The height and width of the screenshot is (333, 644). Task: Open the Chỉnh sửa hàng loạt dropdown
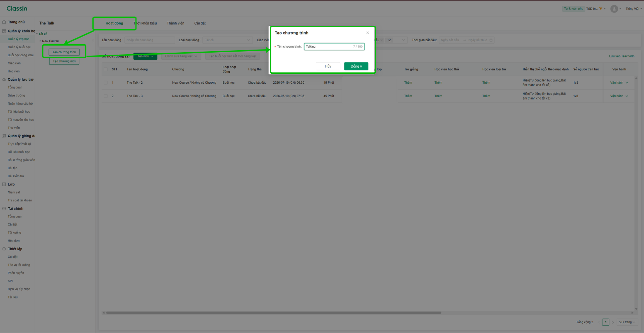pos(181,56)
